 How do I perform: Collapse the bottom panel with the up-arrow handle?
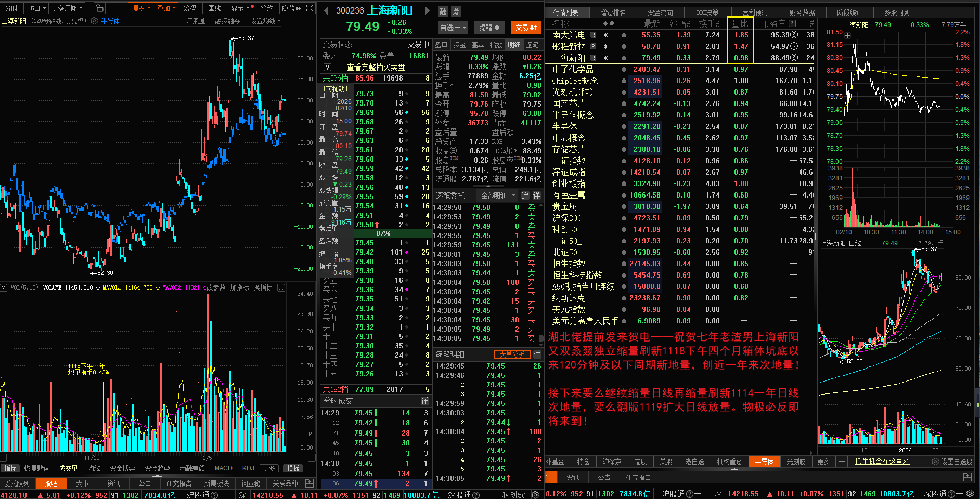[x=156, y=476]
